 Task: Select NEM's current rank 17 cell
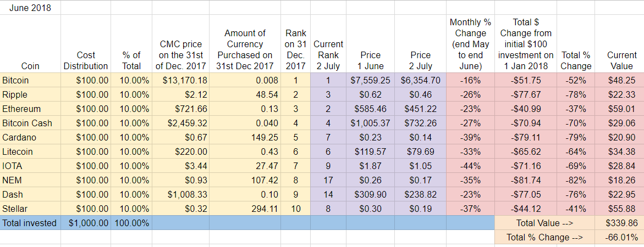coord(328,180)
